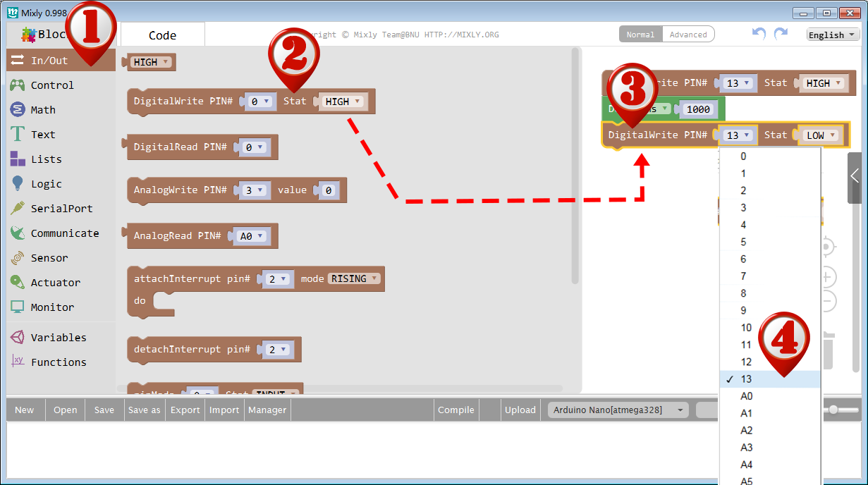Select the Monitor category icon
This screenshot has width=868, height=485.
[x=18, y=307]
